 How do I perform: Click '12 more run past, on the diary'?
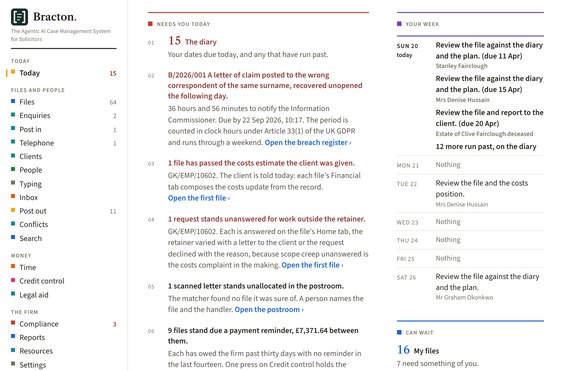click(486, 146)
